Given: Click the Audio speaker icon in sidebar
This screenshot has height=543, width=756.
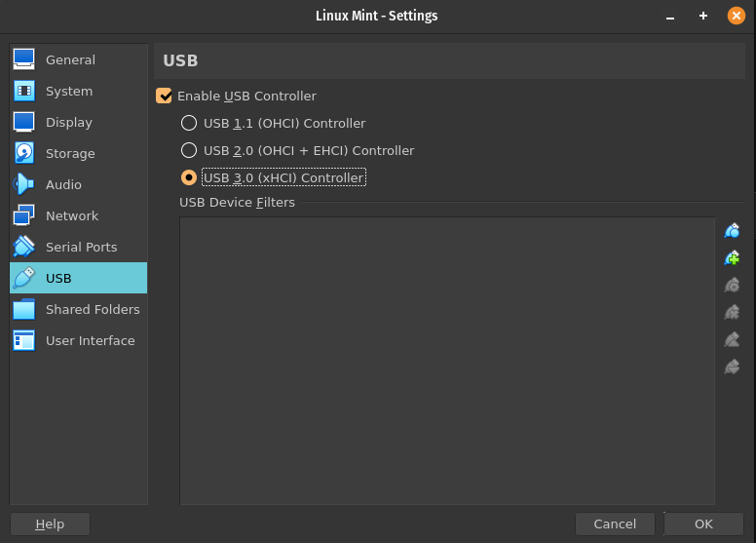Looking at the screenshot, I should (23, 184).
